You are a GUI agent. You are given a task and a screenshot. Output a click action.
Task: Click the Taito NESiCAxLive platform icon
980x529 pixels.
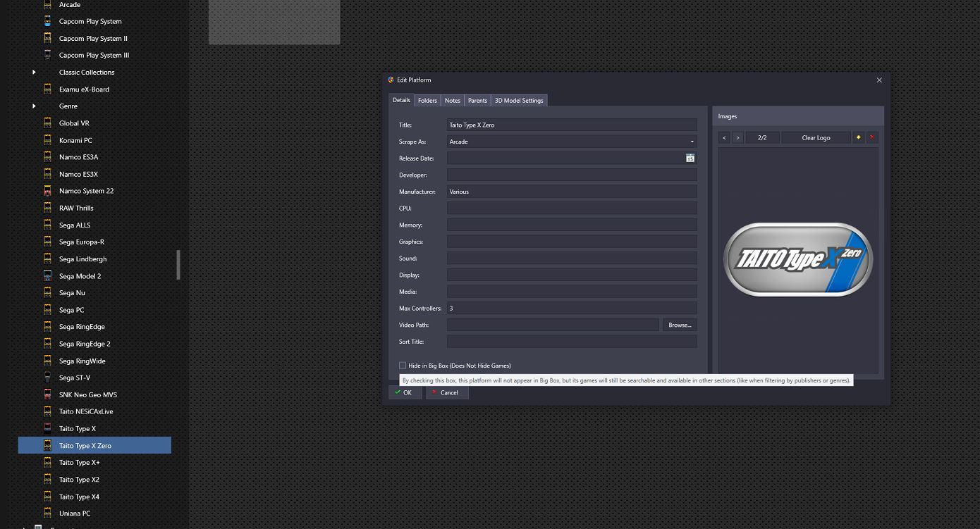(x=47, y=411)
